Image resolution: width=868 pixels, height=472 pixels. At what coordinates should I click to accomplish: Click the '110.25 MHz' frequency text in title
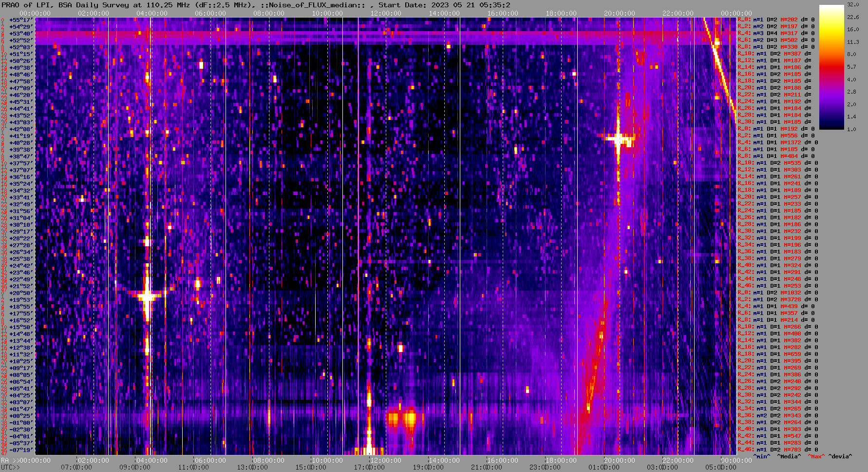coord(167,5)
